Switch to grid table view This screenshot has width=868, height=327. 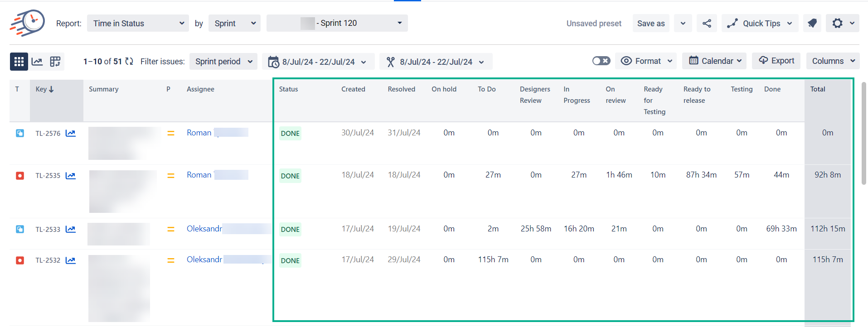tap(19, 62)
